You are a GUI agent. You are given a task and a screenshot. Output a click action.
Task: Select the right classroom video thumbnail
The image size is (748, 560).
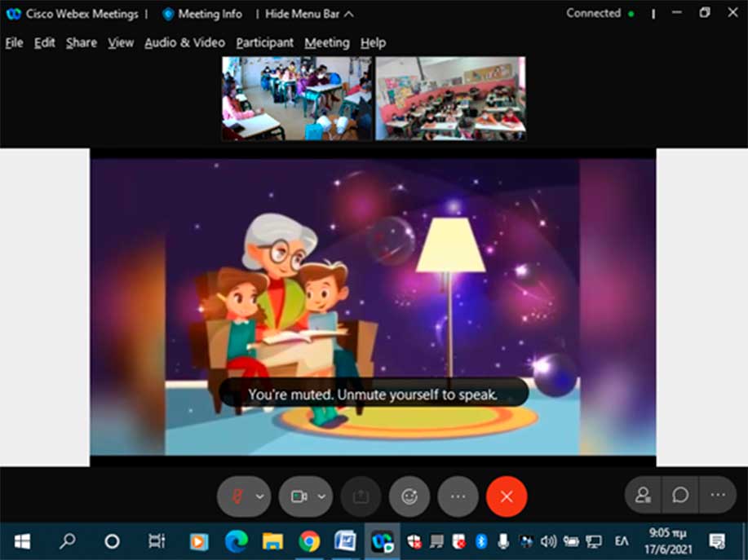[450, 99]
